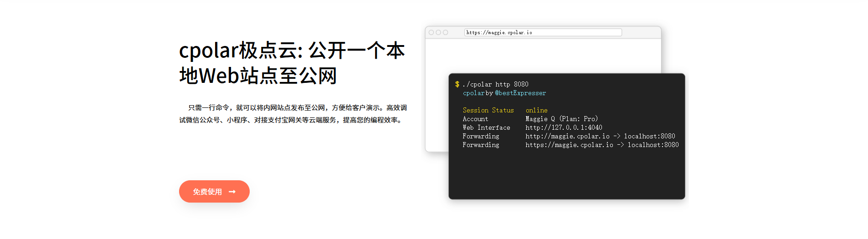Click the http://maggie.cpolar.io forwarding URL

(x=567, y=136)
